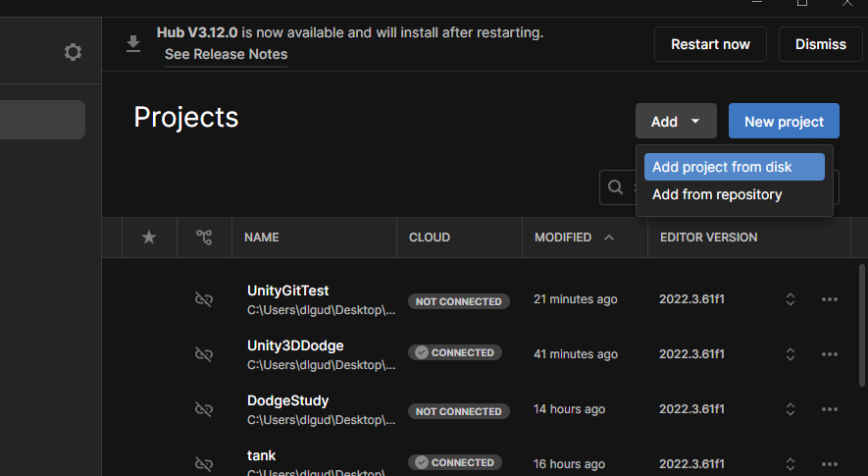
Task: Open more options for Unity3DDodge
Action: click(829, 354)
